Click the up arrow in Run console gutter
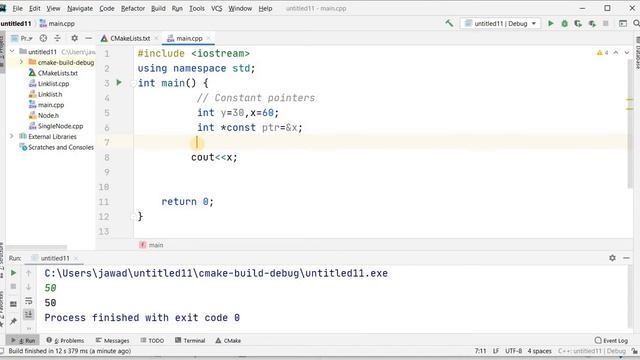Viewport: 640px width, 360px height. (28, 273)
